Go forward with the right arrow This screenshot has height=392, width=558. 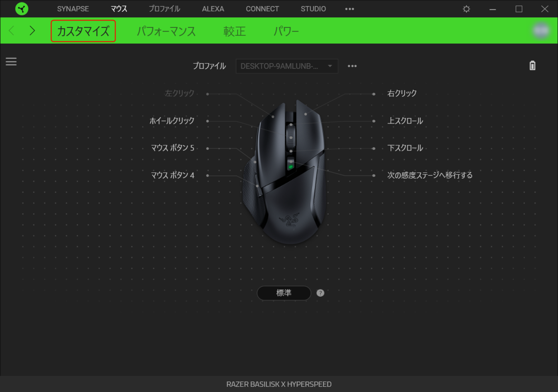pyautogui.click(x=32, y=31)
